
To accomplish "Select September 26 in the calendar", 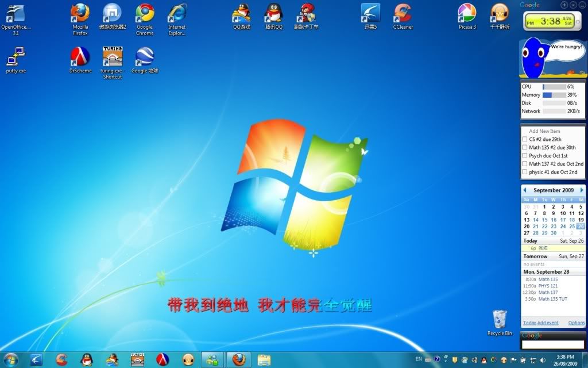I will (x=581, y=227).
